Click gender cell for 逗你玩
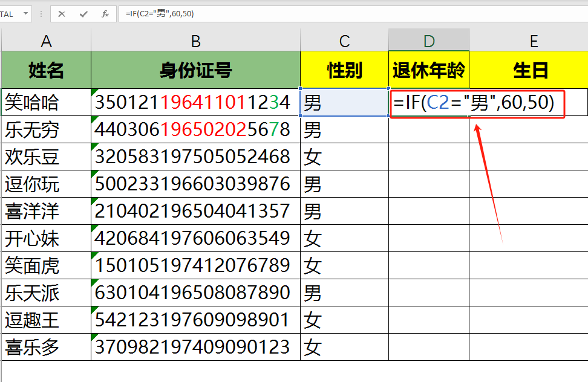 [345, 184]
